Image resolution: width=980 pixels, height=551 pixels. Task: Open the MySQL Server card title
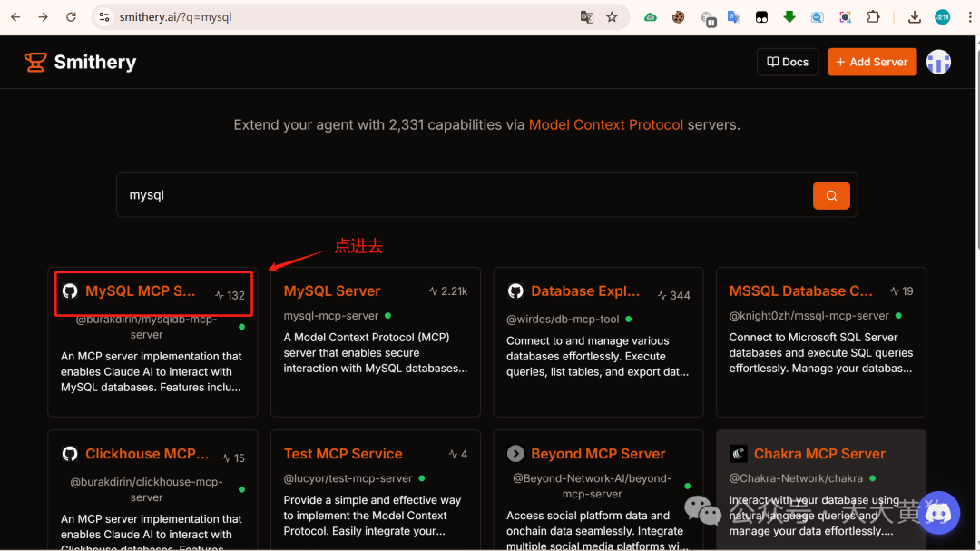point(332,290)
